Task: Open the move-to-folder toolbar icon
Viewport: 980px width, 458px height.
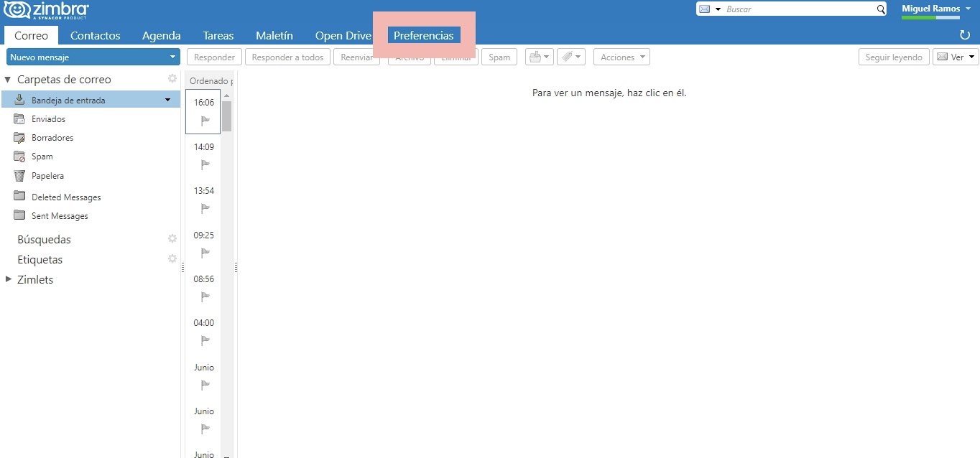Action: (539, 57)
